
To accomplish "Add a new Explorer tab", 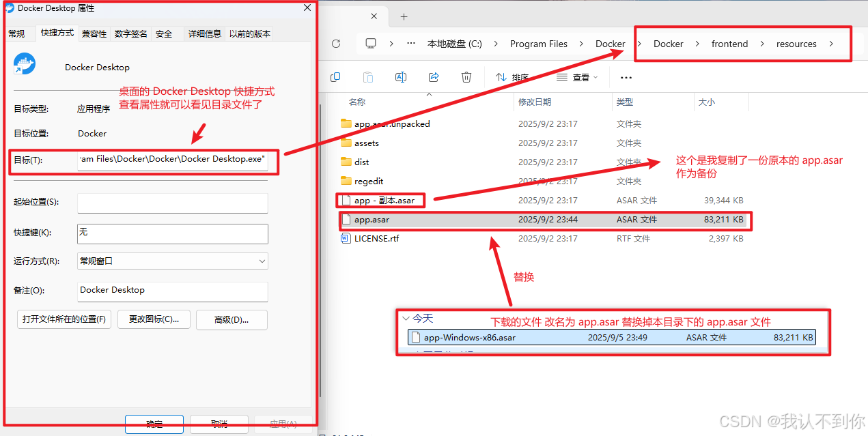I will pos(404,16).
